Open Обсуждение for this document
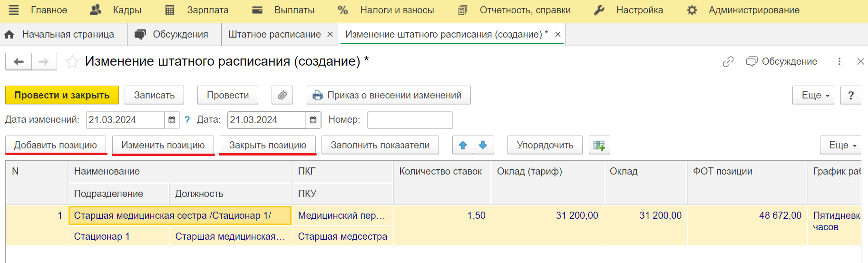Viewport: 868px width, 263px height. point(782,61)
